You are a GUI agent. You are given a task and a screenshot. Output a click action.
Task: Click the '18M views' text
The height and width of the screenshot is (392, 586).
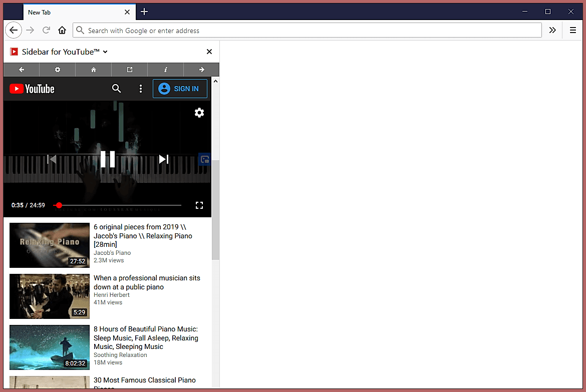coord(108,362)
